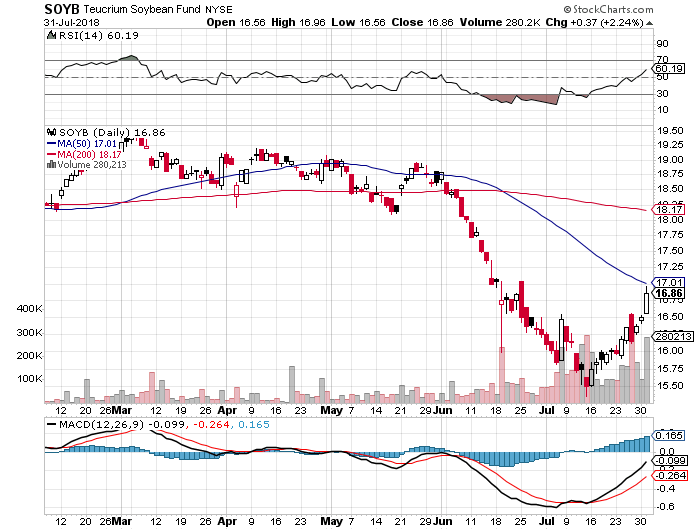Click the 100K volume axis label
This screenshot has height=530, width=700.
coord(30,379)
